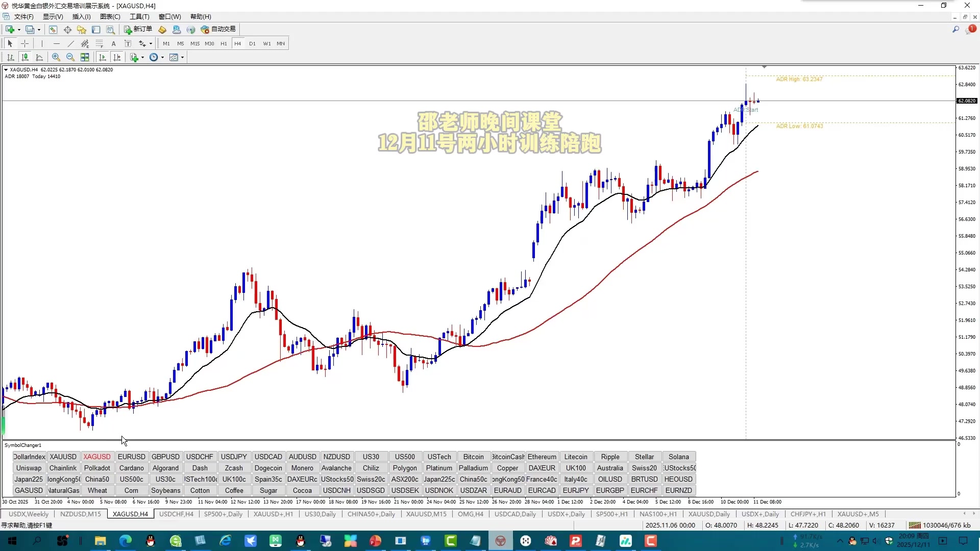Toggle chart auto scroll
980x551 pixels.
click(102, 57)
